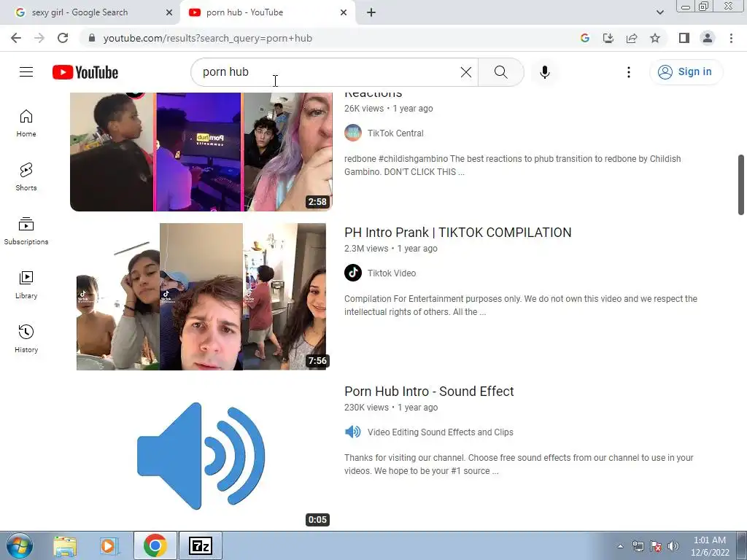Image resolution: width=747 pixels, height=560 pixels.
Task: Click Action Center flag tray icon
Action: [x=656, y=546]
